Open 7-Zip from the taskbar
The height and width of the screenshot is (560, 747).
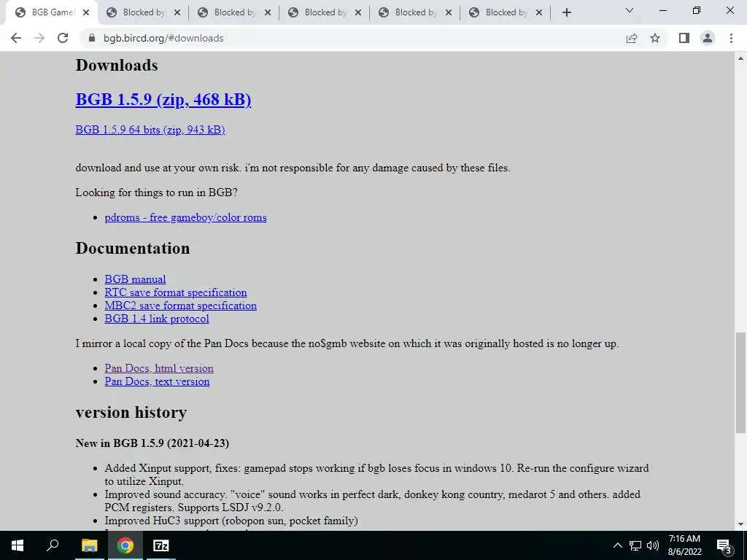point(161,545)
